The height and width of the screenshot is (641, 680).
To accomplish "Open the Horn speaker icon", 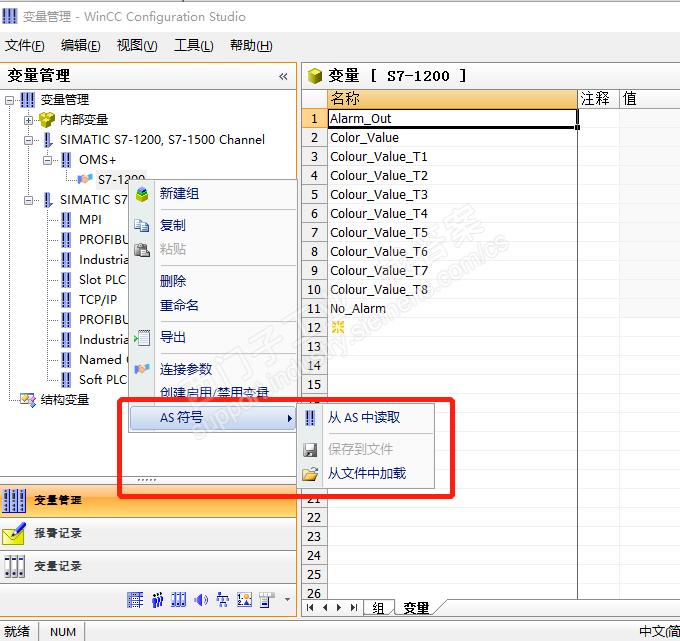I will [x=201, y=600].
